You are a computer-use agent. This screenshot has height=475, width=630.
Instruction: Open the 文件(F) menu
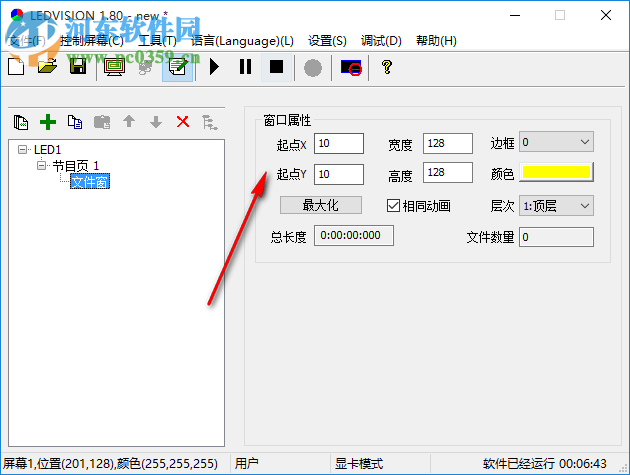27,41
